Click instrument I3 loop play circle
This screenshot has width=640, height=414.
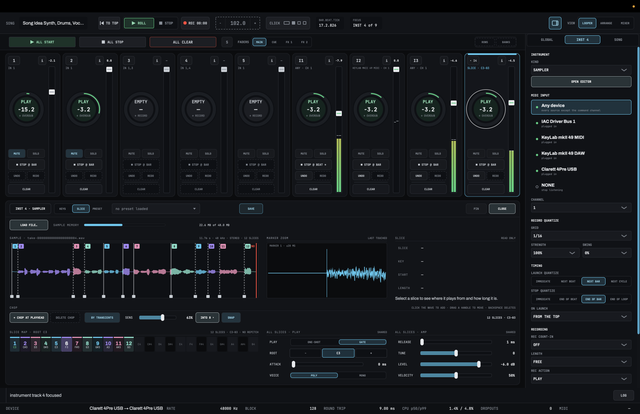pyautogui.click(x=428, y=109)
